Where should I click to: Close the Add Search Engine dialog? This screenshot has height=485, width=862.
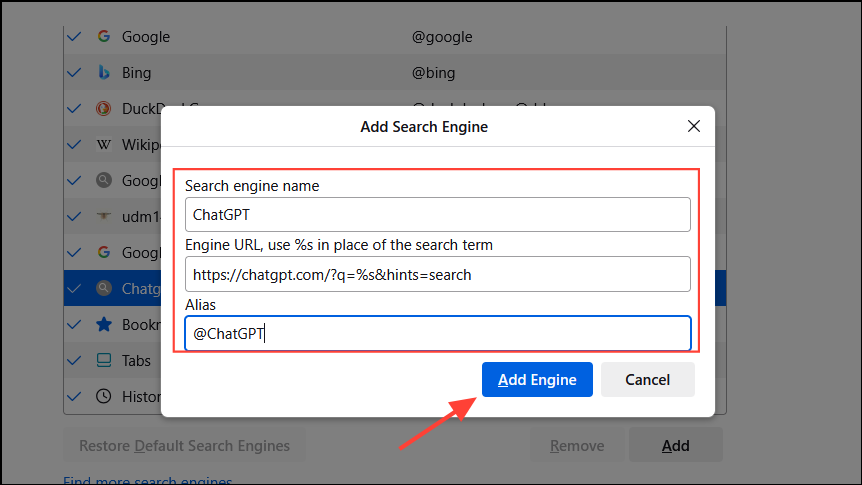pos(694,127)
